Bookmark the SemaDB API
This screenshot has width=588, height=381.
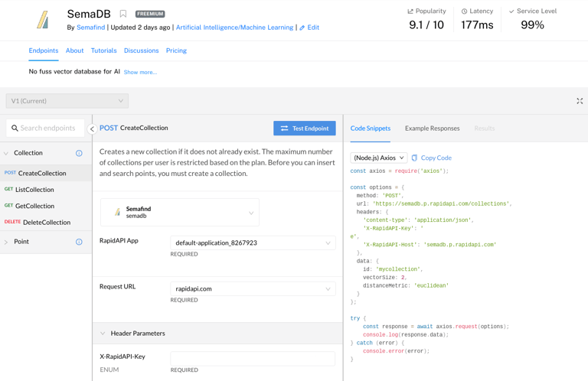point(123,14)
